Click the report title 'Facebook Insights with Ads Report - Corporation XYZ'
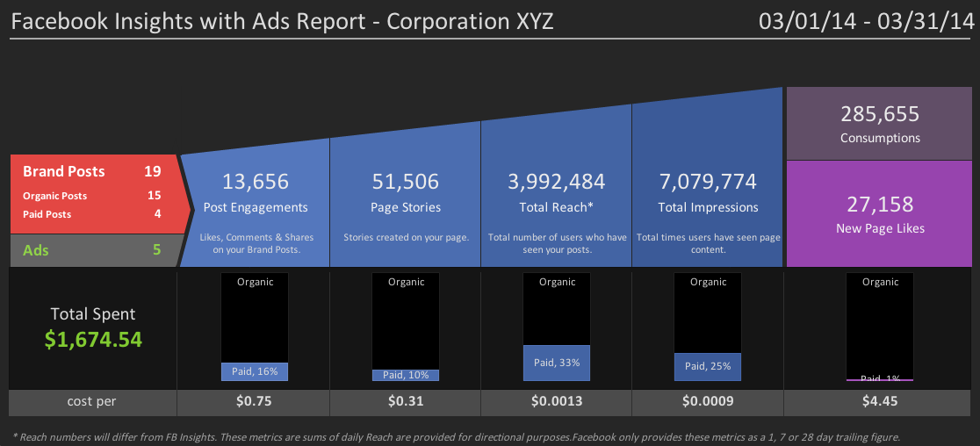The width and height of the screenshot is (980, 446). pos(282,22)
